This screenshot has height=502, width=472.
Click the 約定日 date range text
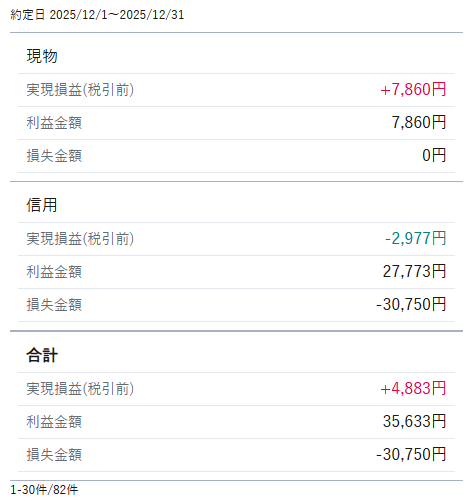click(x=97, y=15)
